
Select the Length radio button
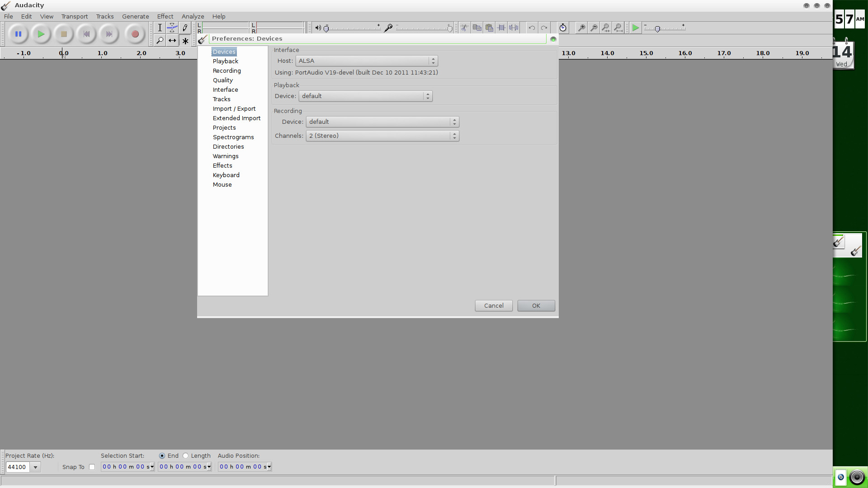pyautogui.click(x=185, y=456)
